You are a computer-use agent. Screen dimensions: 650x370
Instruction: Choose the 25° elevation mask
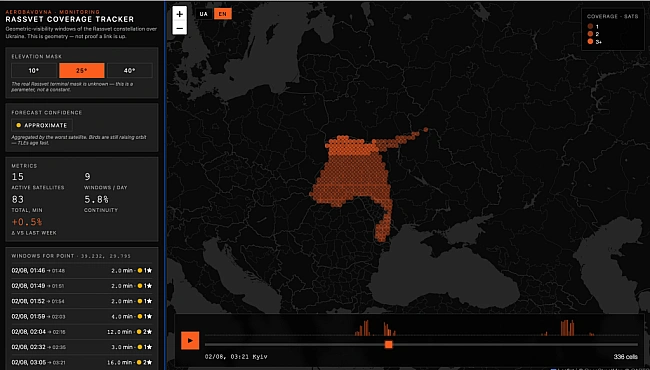(x=82, y=70)
